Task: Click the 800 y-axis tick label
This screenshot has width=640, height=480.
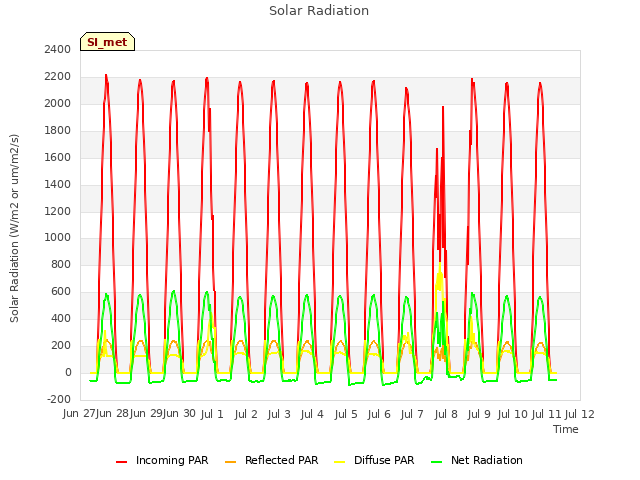Action: [x=61, y=265]
